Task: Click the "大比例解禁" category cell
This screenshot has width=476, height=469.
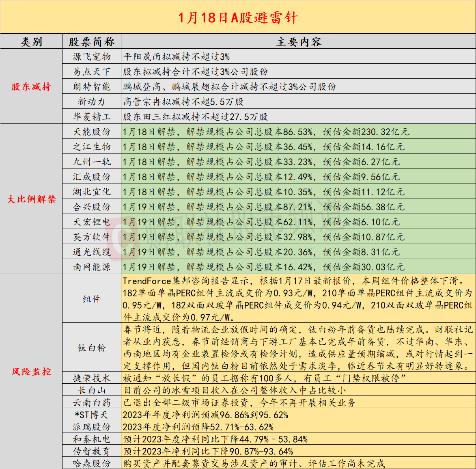Action: point(31,199)
